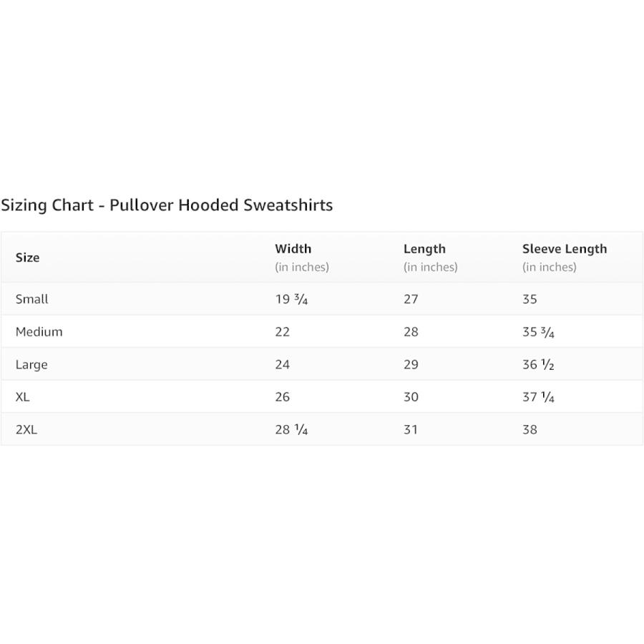Click the Sizing Chart title text
Screen dimensions: 644x644
(x=167, y=205)
